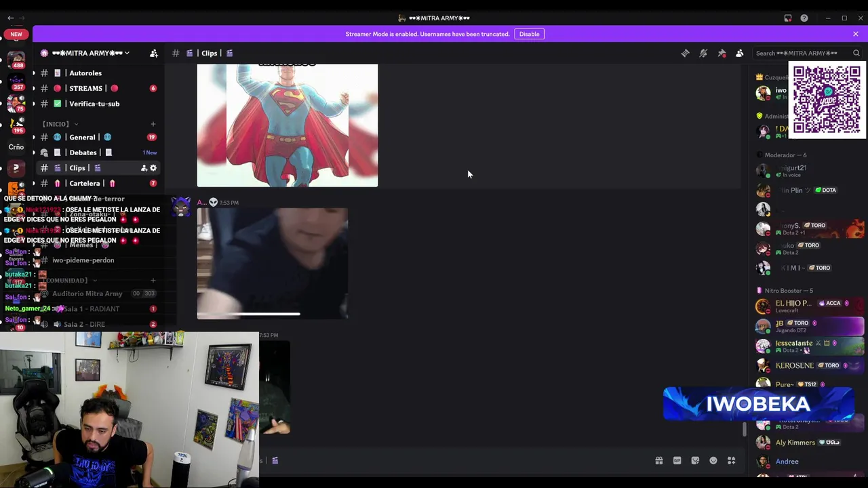Open the Threads icon in channel header
The height and width of the screenshot is (488, 868).
(x=685, y=53)
